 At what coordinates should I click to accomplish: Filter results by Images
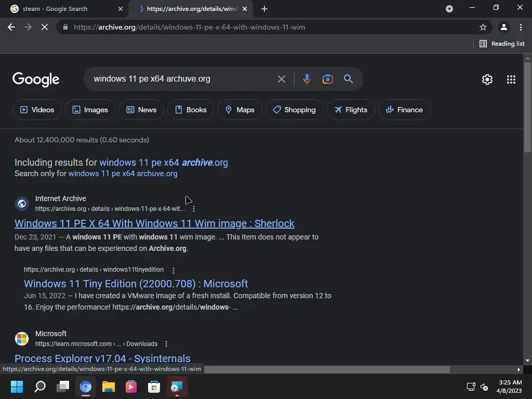point(90,110)
